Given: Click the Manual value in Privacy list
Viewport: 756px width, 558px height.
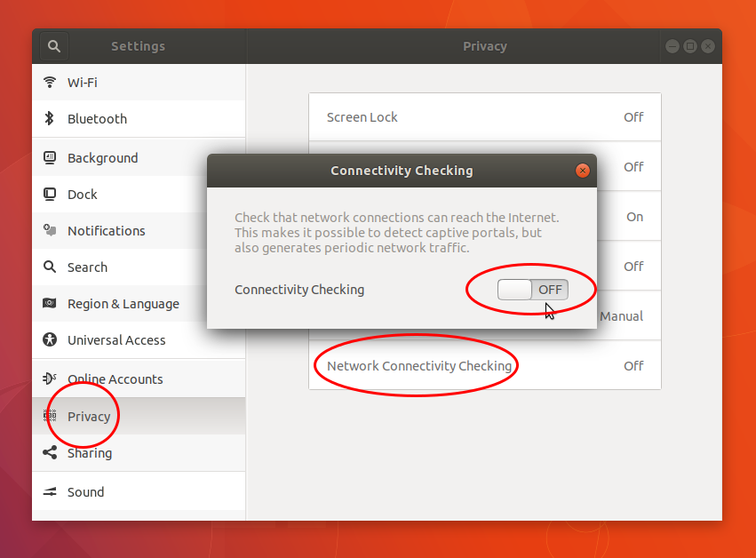Looking at the screenshot, I should (x=622, y=316).
